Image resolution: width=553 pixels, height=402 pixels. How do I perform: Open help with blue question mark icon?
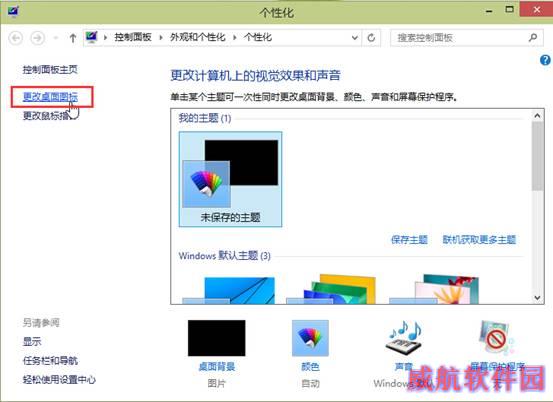click(545, 60)
